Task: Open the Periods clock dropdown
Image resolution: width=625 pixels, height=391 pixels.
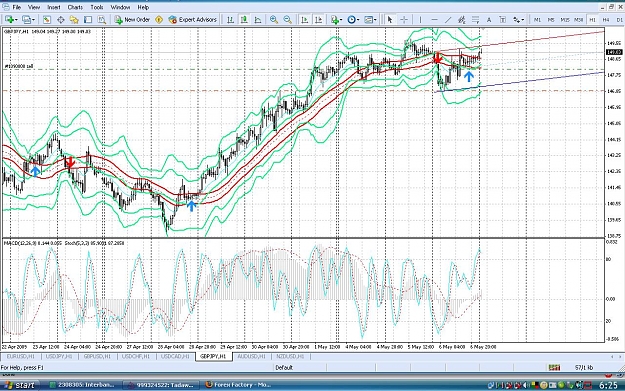Action: pos(353,20)
